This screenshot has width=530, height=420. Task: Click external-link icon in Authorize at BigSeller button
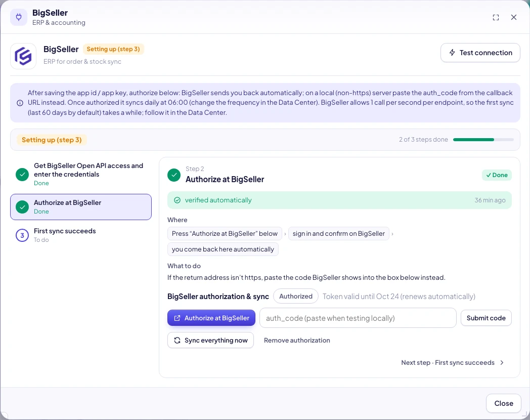(177, 318)
